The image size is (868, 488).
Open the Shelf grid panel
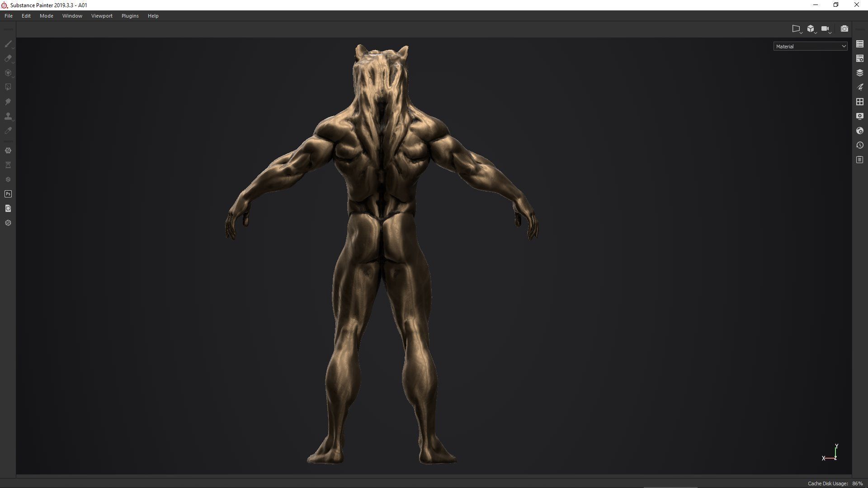[860, 102]
